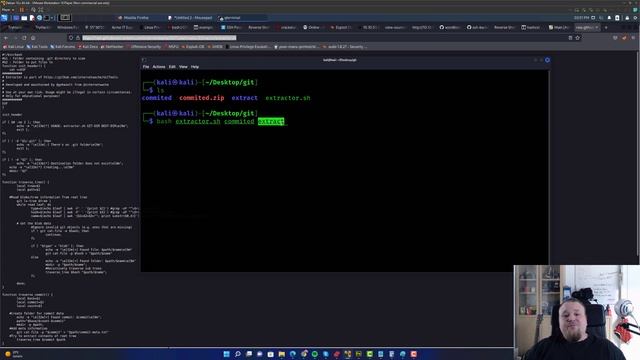Open Kali Tools bookmark
Viewport: 640px width, 360px height.
pyautogui.click(x=37, y=47)
